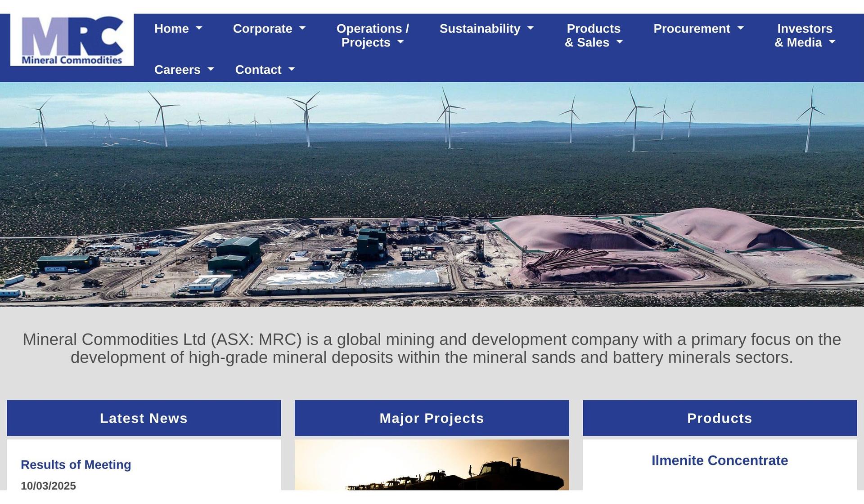This screenshot has width=864, height=504.
Task: Open the Operations / Projects menu
Action: click(x=372, y=36)
